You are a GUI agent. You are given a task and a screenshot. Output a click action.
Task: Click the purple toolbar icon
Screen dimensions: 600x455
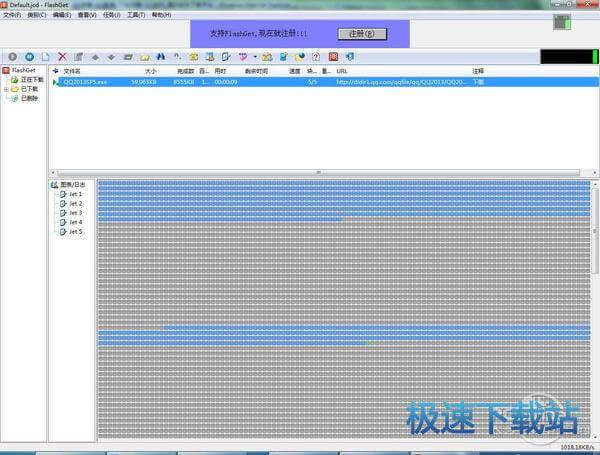tap(243, 57)
